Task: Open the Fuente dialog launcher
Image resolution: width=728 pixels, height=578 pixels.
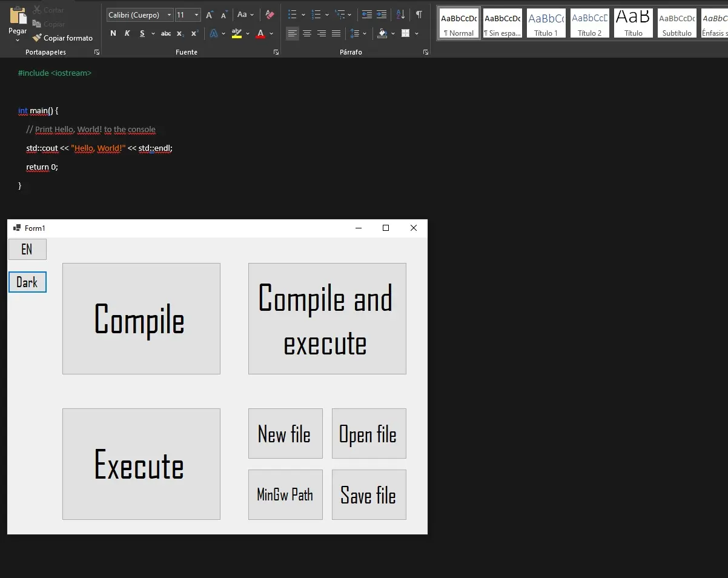Action: coord(276,52)
